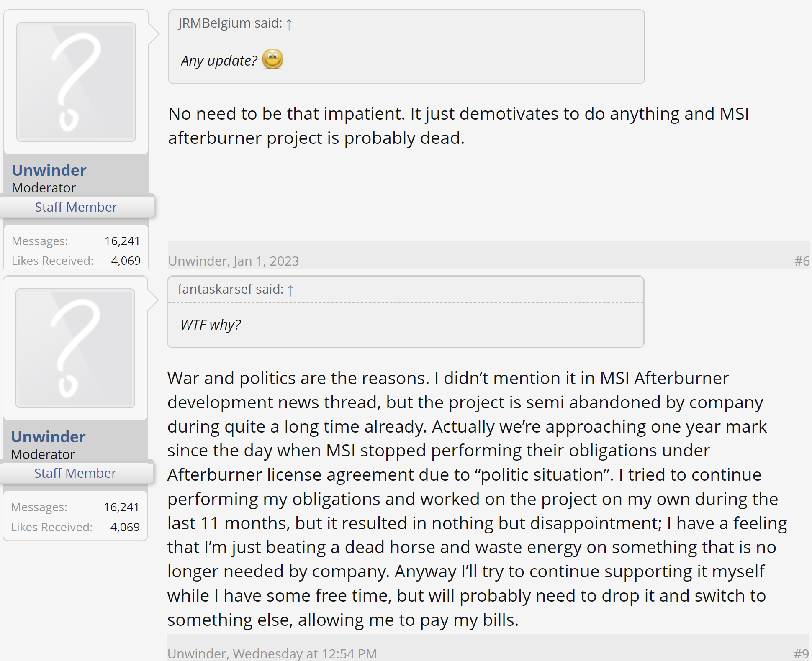Click the quoted text "WTF why?"
Screen dimensions: 812x661
tap(211, 325)
